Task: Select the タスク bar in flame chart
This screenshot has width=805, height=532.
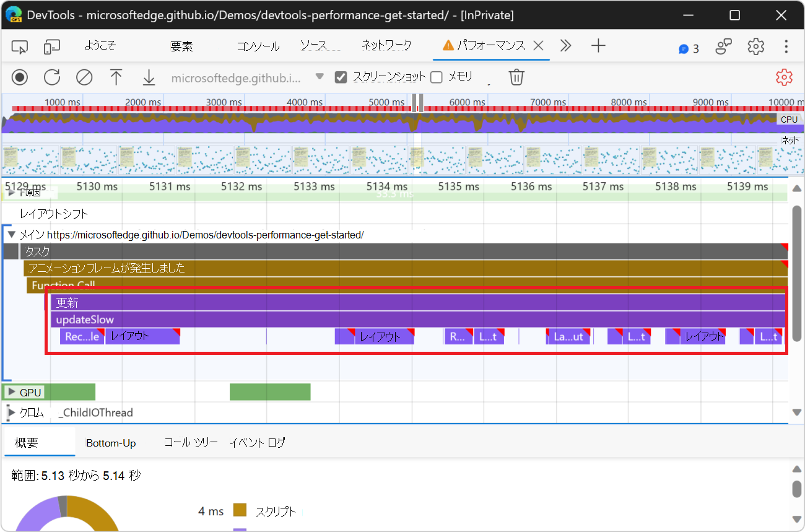Action: 404,251
